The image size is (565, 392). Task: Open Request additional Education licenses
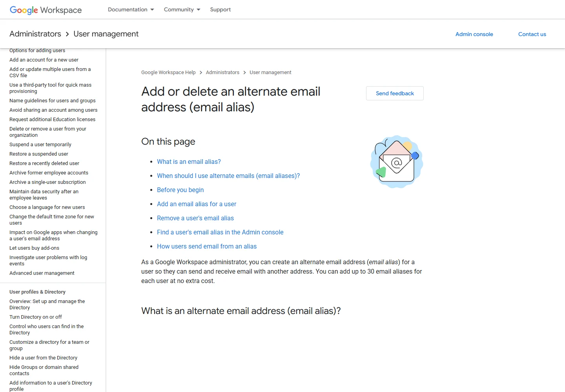pos(53,120)
